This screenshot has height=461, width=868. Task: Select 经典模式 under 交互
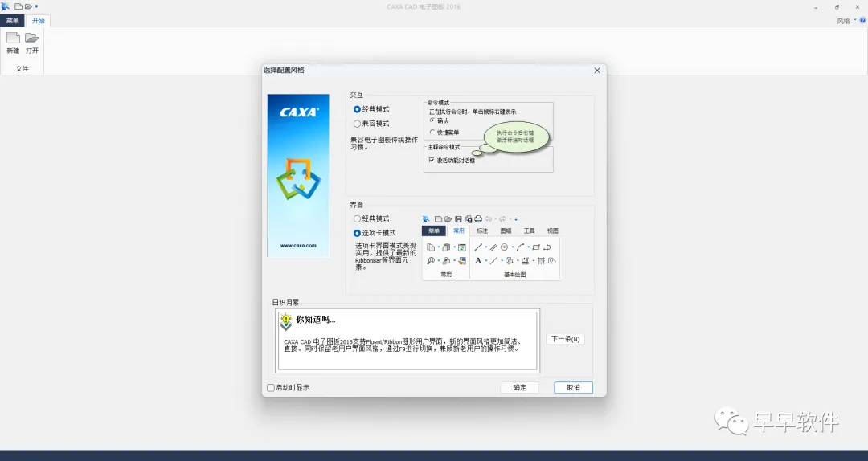(x=371, y=109)
